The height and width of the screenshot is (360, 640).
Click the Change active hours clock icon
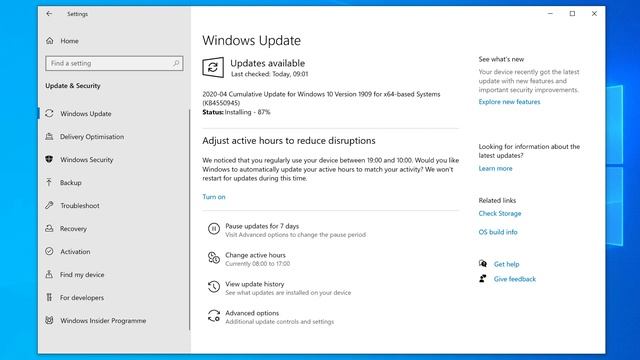[x=213, y=258]
